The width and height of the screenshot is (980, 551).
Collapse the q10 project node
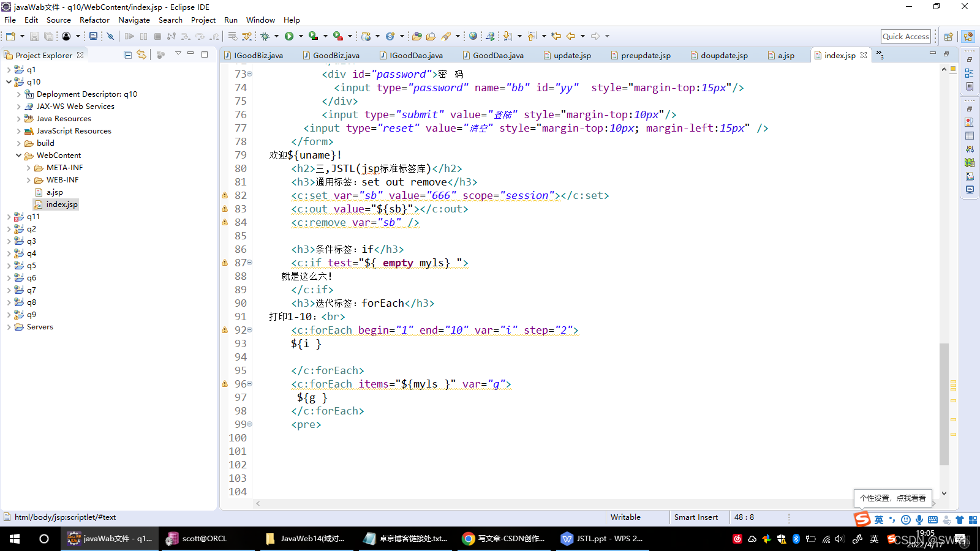click(x=9, y=81)
